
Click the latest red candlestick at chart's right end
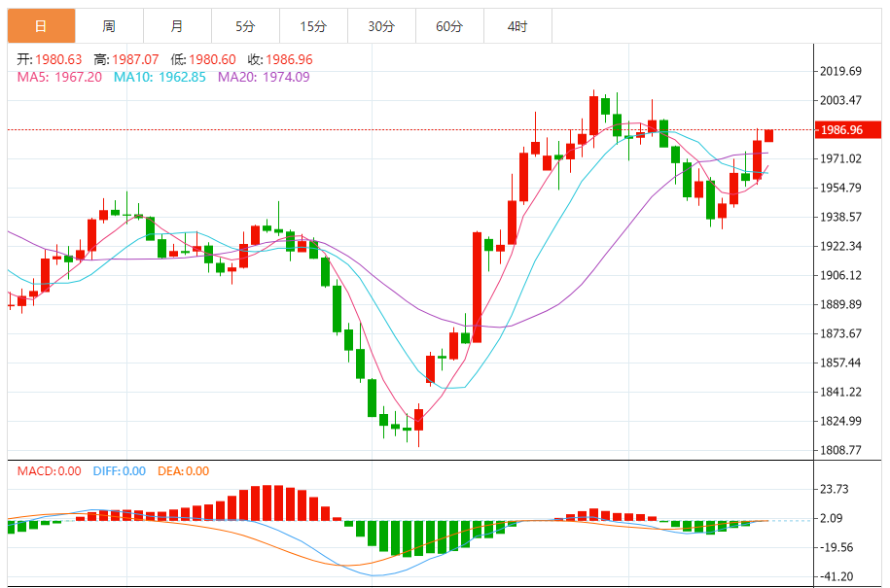(x=769, y=135)
